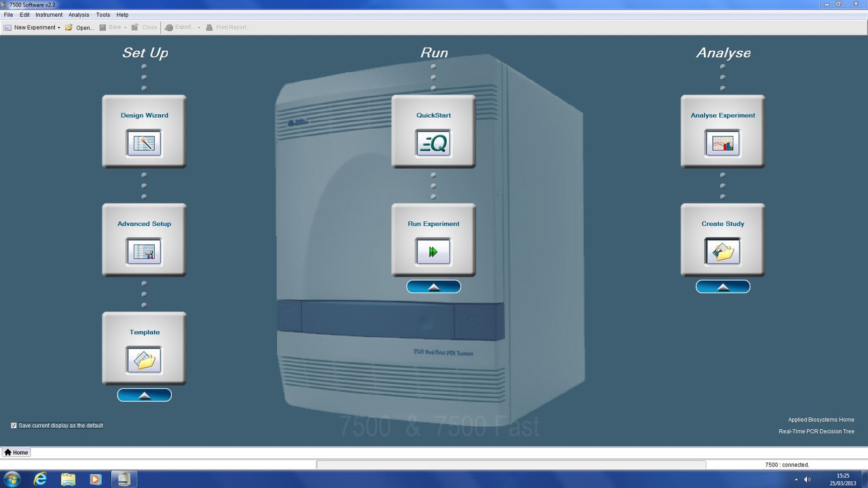Open Windows Media Player from taskbar

(x=95, y=479)
